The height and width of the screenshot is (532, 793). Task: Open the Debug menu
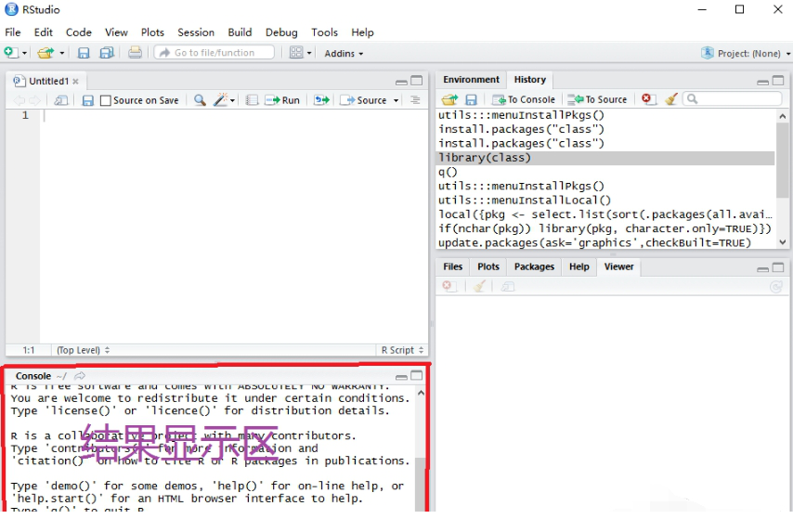pos(281,32)
